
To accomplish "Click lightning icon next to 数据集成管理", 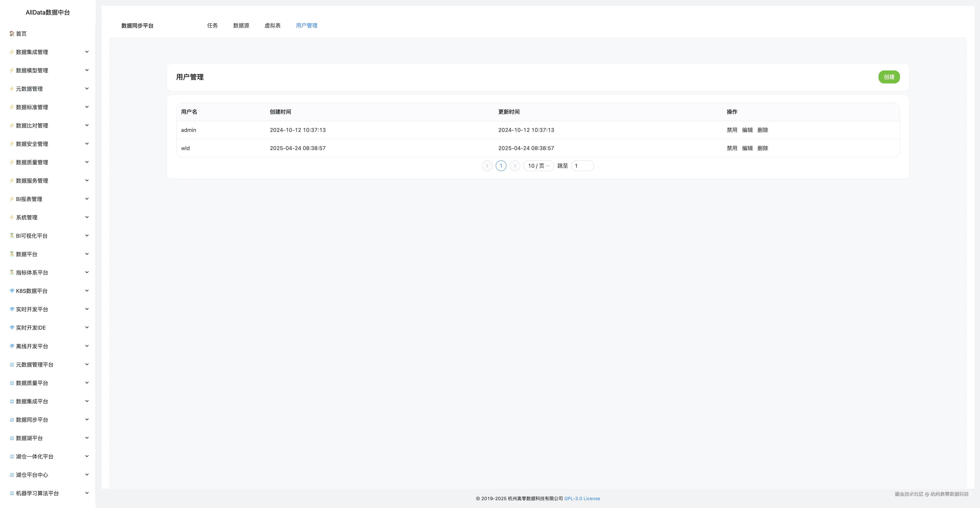I will pos(12,52).
